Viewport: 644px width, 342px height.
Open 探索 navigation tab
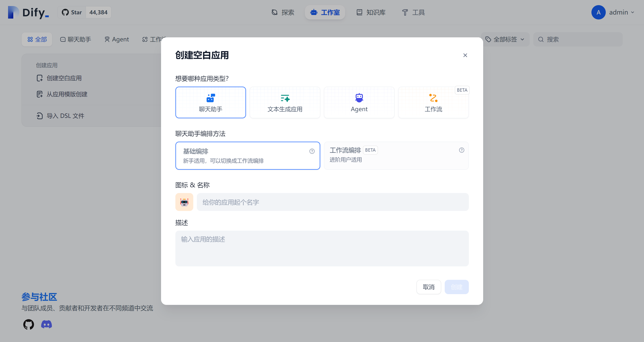click(283, 12)
